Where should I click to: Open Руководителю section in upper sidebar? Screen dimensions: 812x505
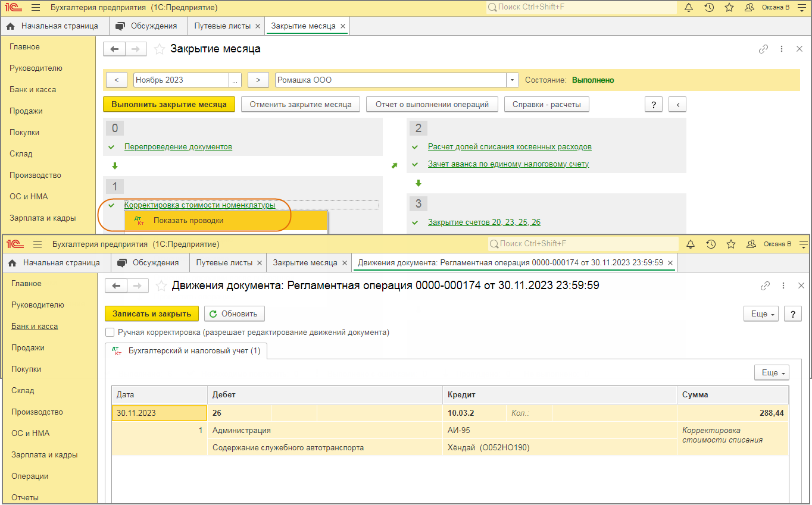36,68
